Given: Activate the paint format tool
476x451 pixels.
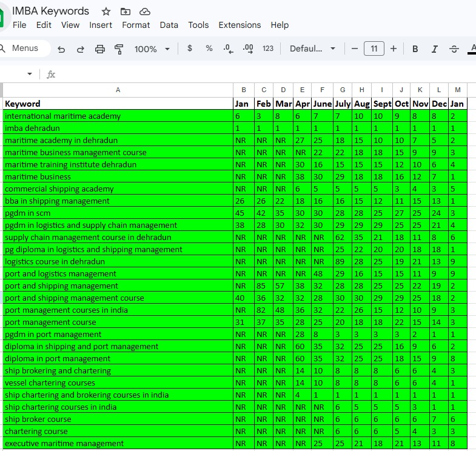Looking at the screenshot, I should (119, 49).
